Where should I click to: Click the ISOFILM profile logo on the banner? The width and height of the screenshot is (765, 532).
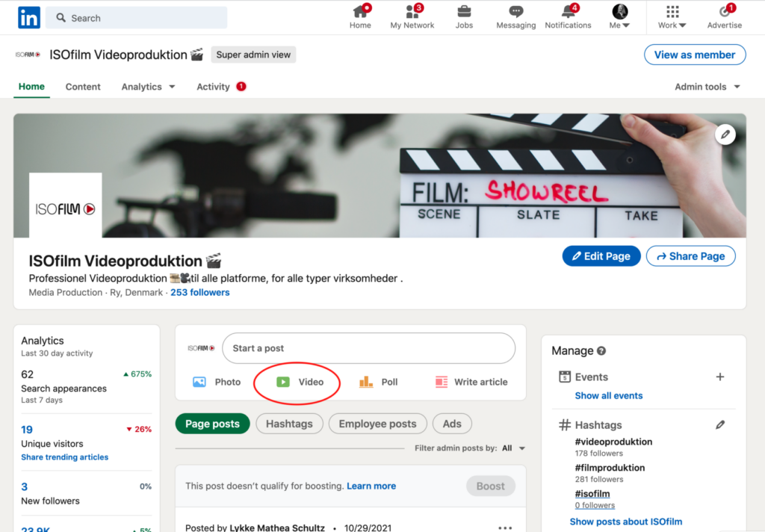pyautogui.click(x=66, y=205)
